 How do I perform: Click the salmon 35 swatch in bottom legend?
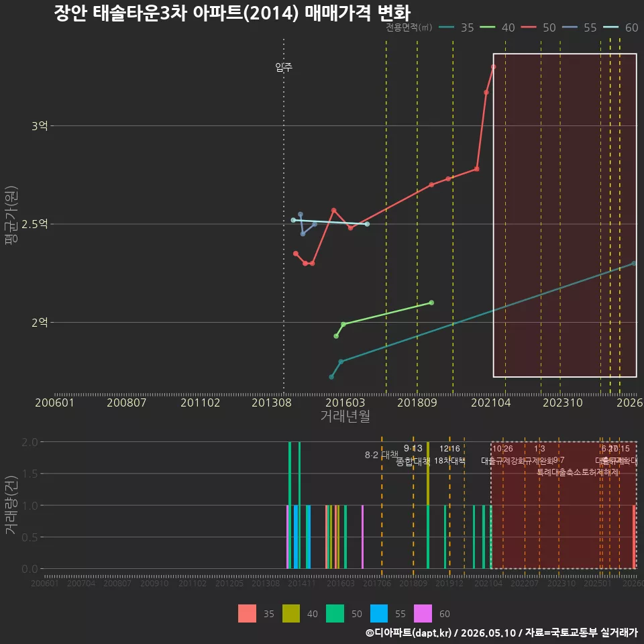247,614
